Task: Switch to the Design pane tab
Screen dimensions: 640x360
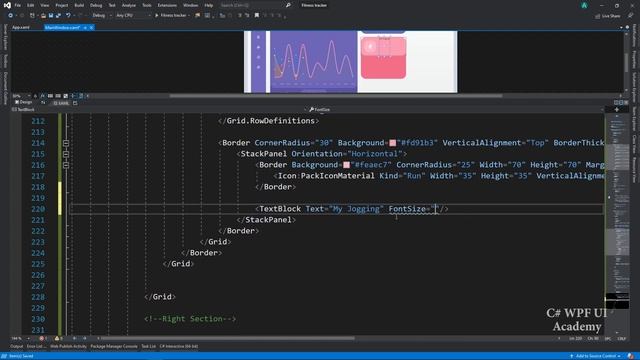Action: point(23,102)
